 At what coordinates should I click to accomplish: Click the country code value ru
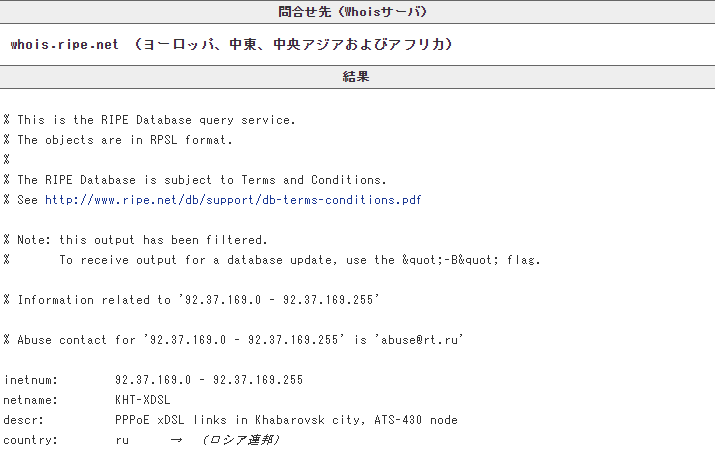click(x=122, y=440)
